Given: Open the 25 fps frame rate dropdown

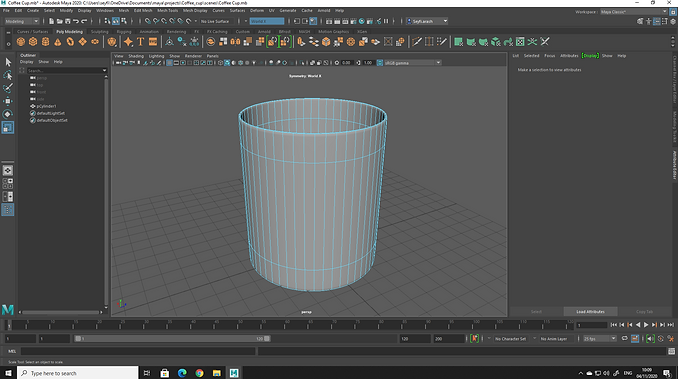Looking at the screenshot, I should point(599,338).
